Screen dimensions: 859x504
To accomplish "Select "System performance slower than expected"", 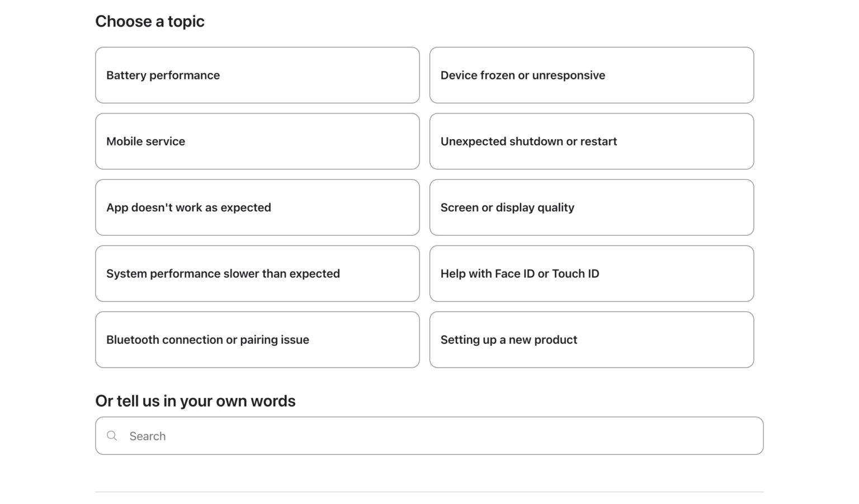I will click(257, 273).
